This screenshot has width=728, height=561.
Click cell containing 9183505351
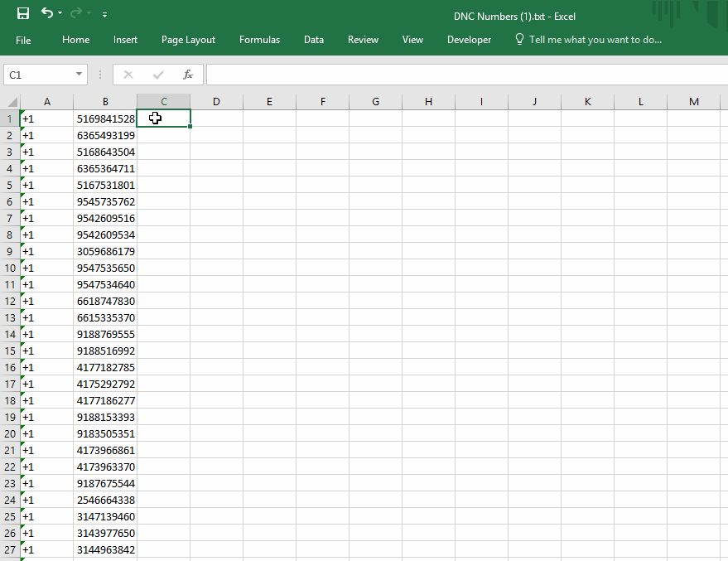tap(105, 433)
